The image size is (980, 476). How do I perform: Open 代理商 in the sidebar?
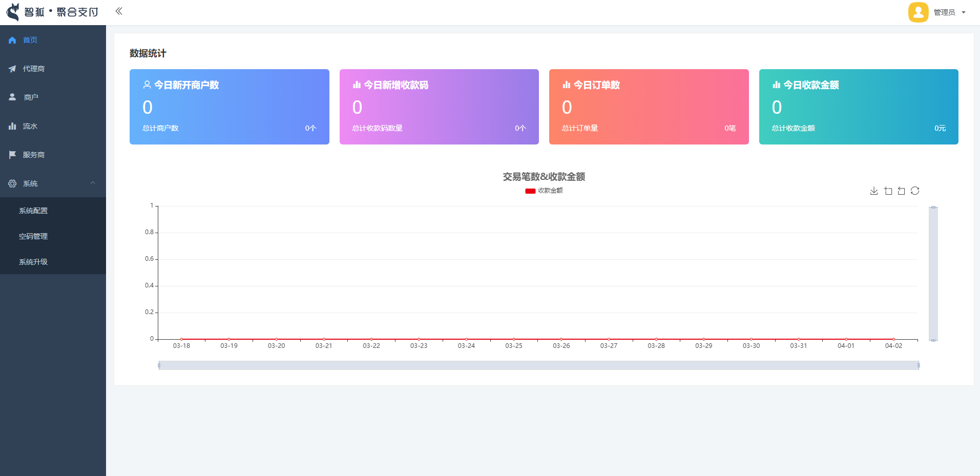(x=34, y=69)
